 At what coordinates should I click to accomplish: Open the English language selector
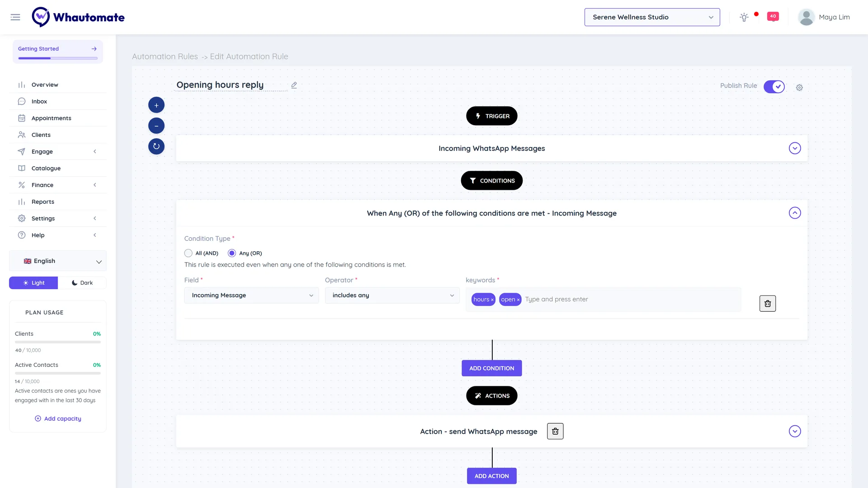58,261
